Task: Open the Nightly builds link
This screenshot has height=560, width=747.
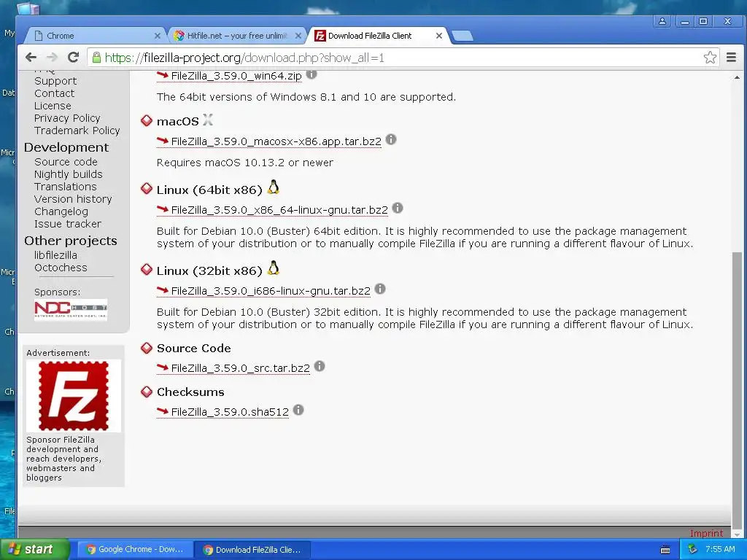Action: click(68, 174)
